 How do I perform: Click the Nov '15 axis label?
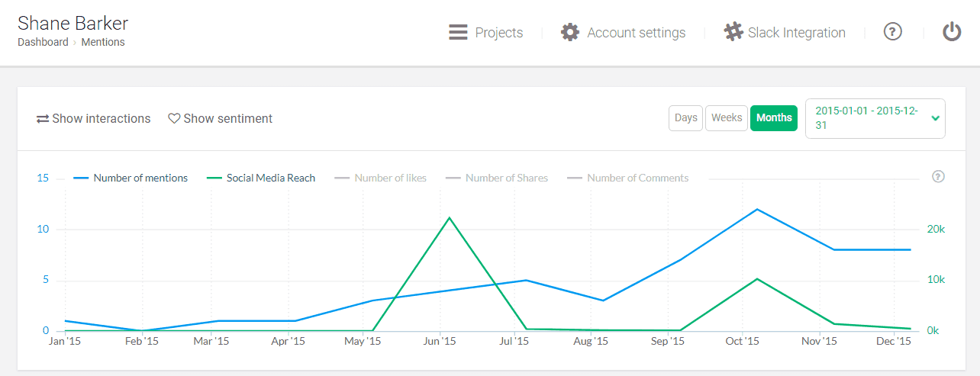point(819,342)
